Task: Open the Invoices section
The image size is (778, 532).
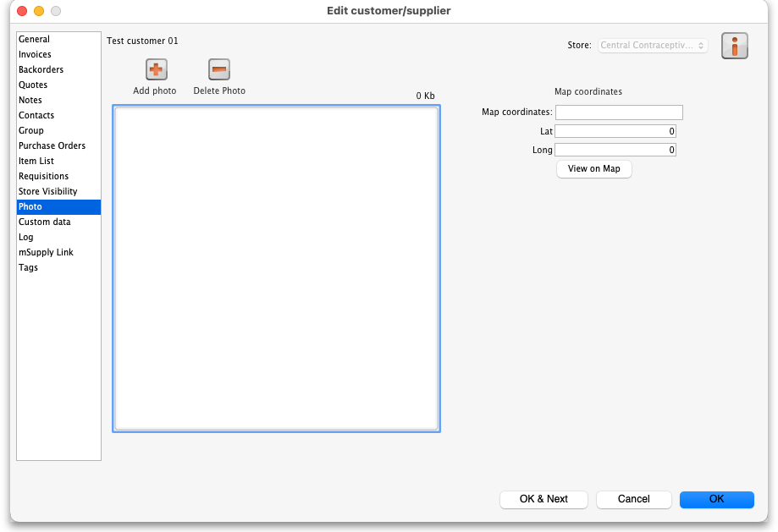Action: coord(36,54)
